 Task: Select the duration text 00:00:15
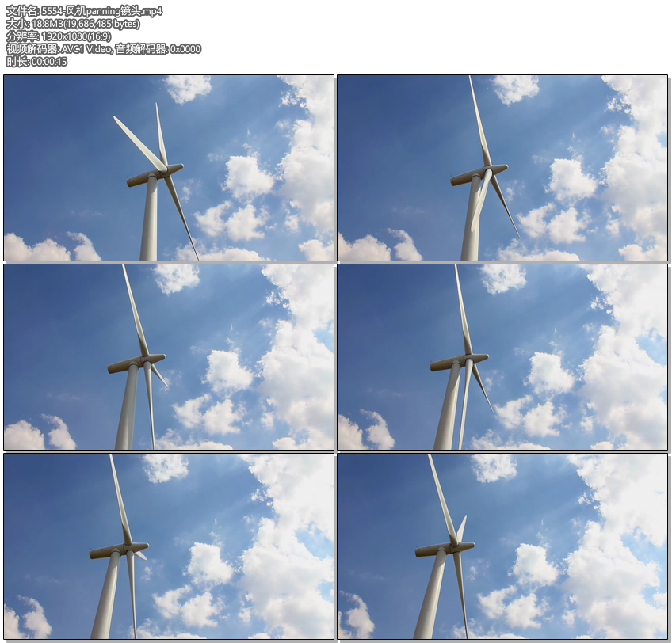tap(49, 62)
